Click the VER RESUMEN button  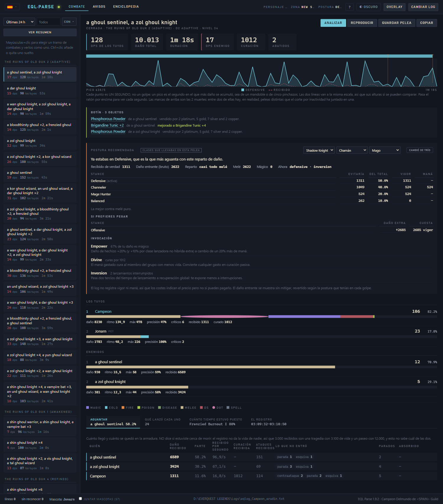click(x=40, y=32)
